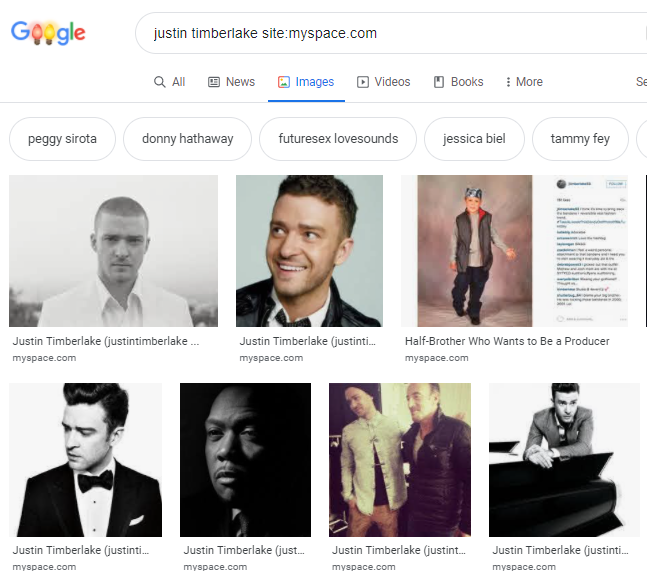Open black-and-white white shirt portrait thumbnail
The image size is (647, 571).
coord(113,251)
